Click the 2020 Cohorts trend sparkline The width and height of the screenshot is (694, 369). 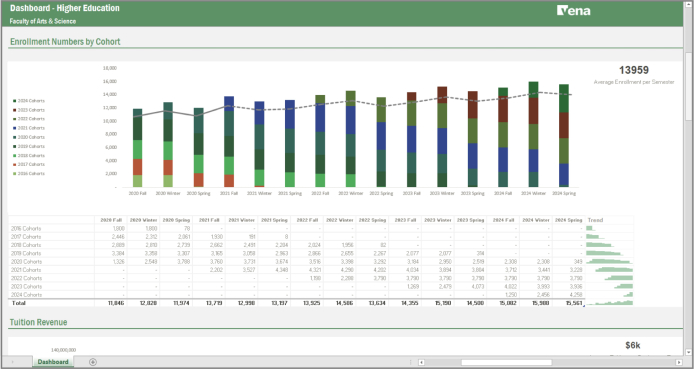[609, 261]
